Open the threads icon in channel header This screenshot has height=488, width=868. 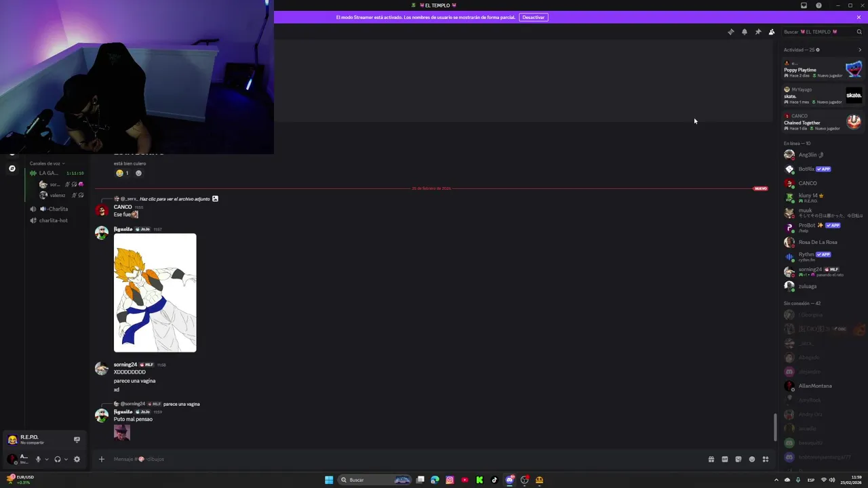coord(730,32)
